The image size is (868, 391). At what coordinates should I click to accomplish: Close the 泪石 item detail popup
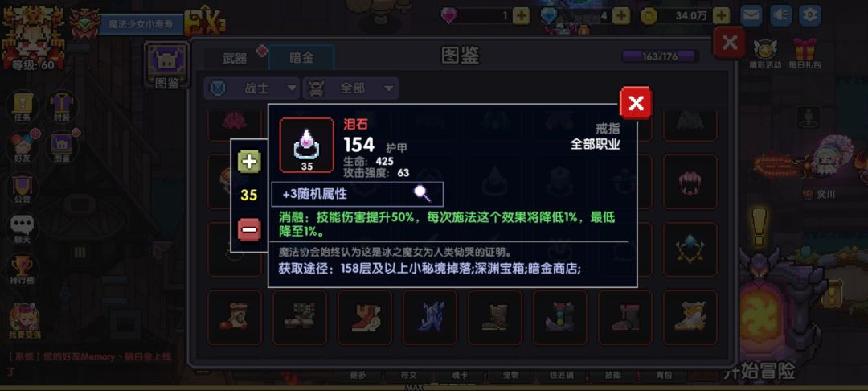[636, 103]
